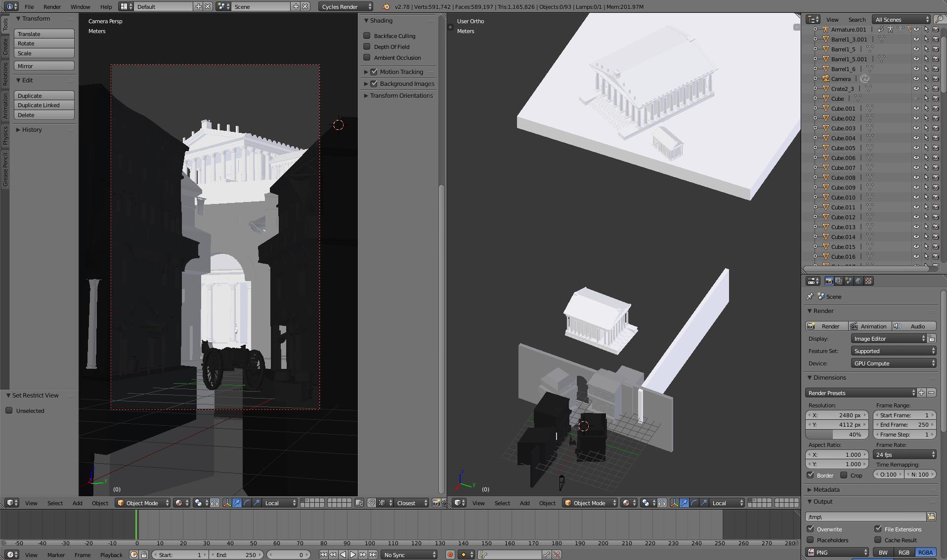Disable the Border render checkbox
Image resolution: width=947 pixels, height=560 pixels.
pos(811,475)
